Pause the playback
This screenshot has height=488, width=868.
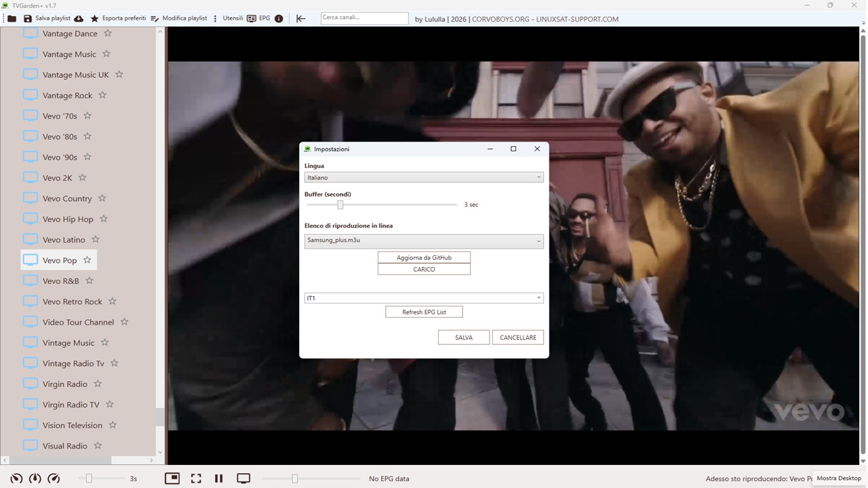(x=218, y=479)
